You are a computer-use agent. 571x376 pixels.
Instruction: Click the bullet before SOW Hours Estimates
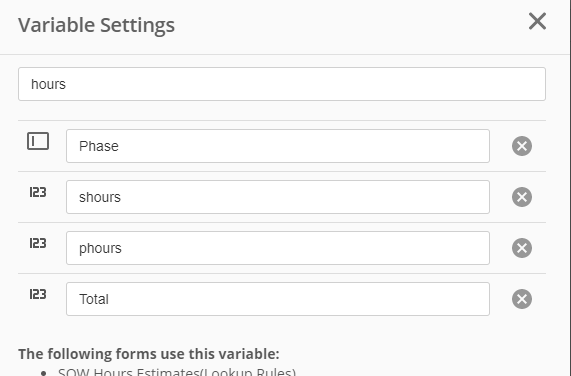44,373
